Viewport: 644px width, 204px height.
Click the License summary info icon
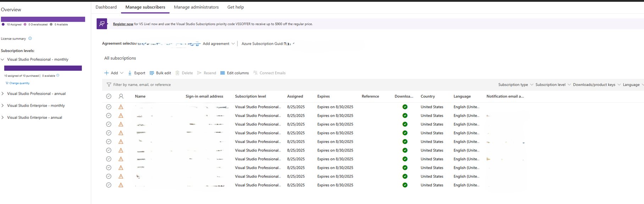point(30,38)
